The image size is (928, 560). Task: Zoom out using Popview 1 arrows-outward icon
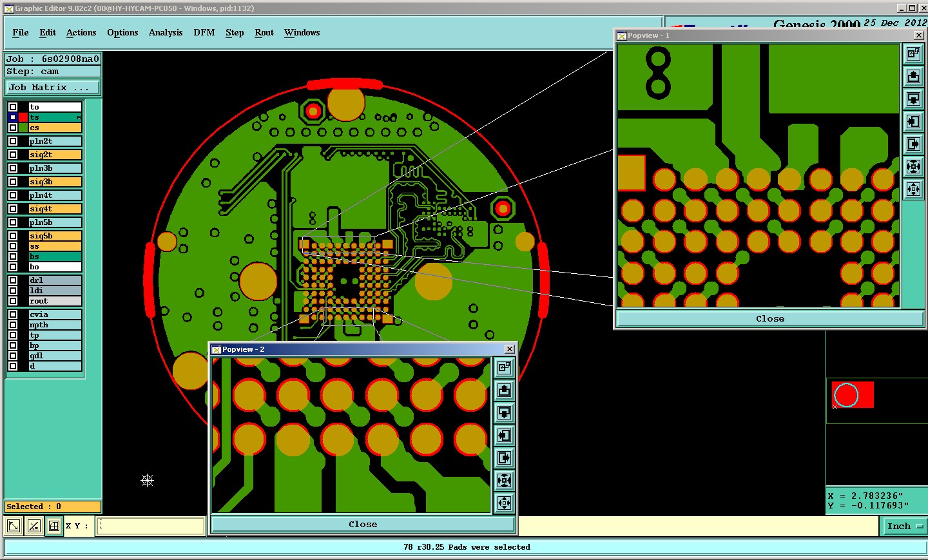click(x=913, y=189)
